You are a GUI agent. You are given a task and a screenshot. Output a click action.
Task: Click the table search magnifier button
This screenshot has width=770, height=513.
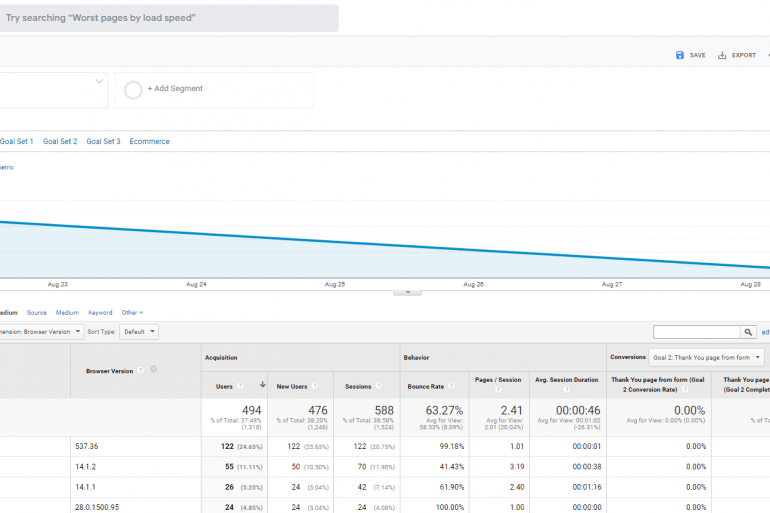(748, 332)
